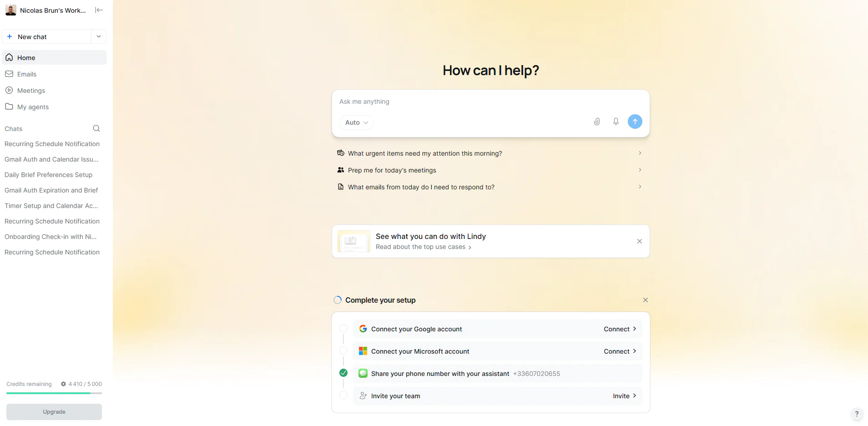
Task: Click the Home house icon
Action: [9, 57]
